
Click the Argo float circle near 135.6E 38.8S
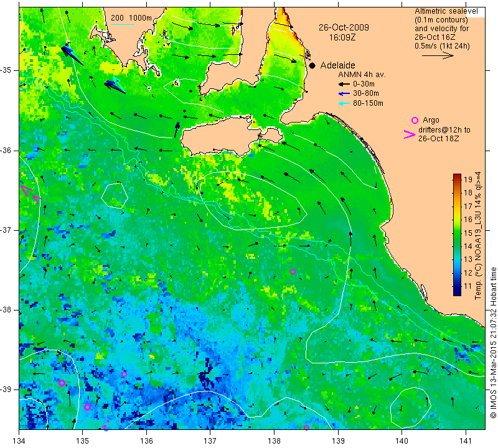(124, 374)
